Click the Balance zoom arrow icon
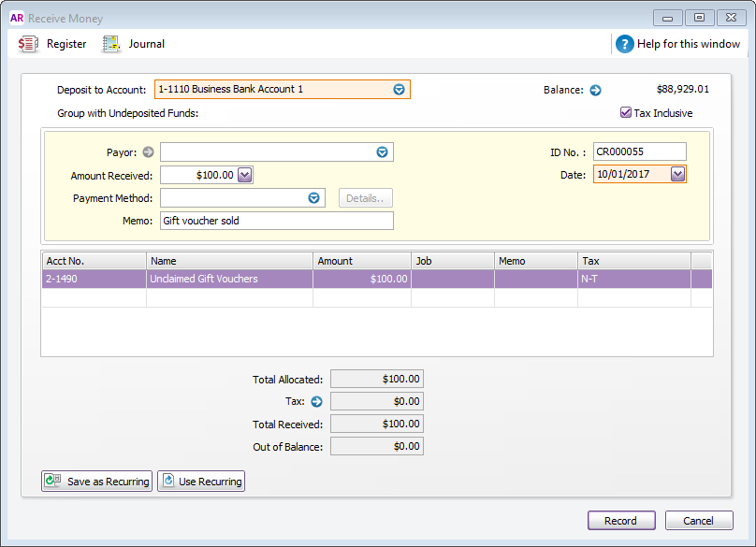This screenshot has height=547, width=756. tap(595, 91)
